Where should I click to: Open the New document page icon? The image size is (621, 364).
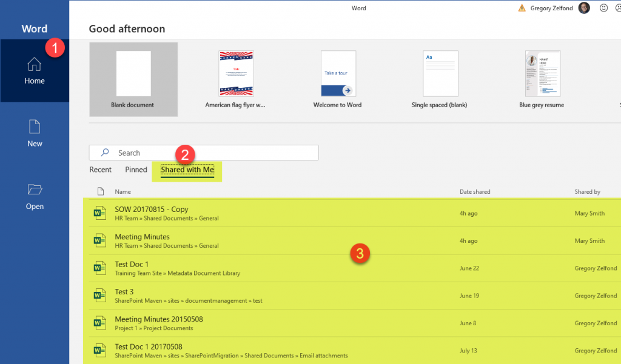[35, 127]
